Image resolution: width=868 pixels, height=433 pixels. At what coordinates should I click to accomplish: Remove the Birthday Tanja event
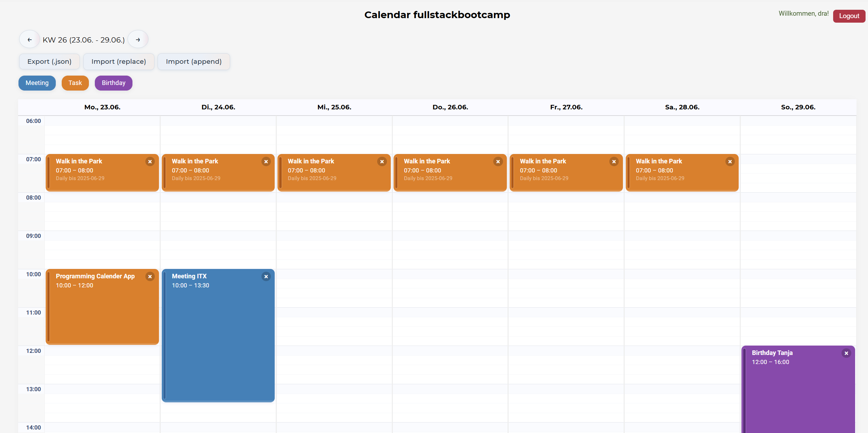(x=846, y=353)
